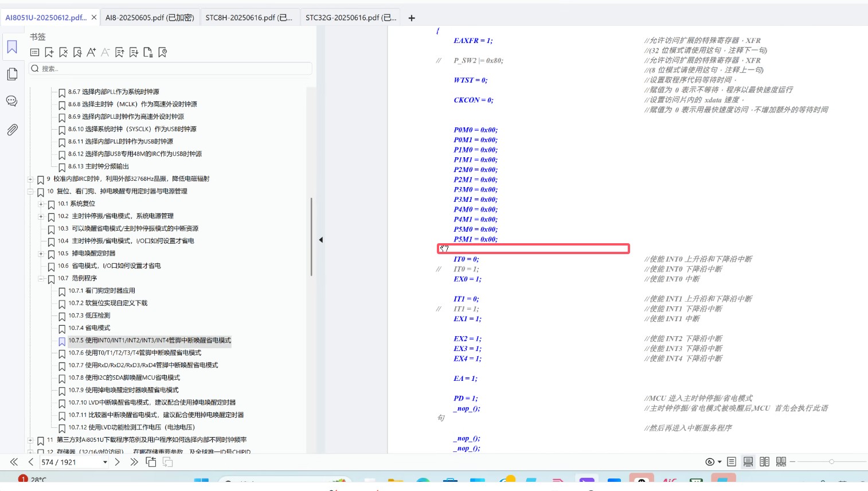Open bookmark 10.7.4 省电模式
868x491 pixels.
pyautogui.click(x=89, y=328)
